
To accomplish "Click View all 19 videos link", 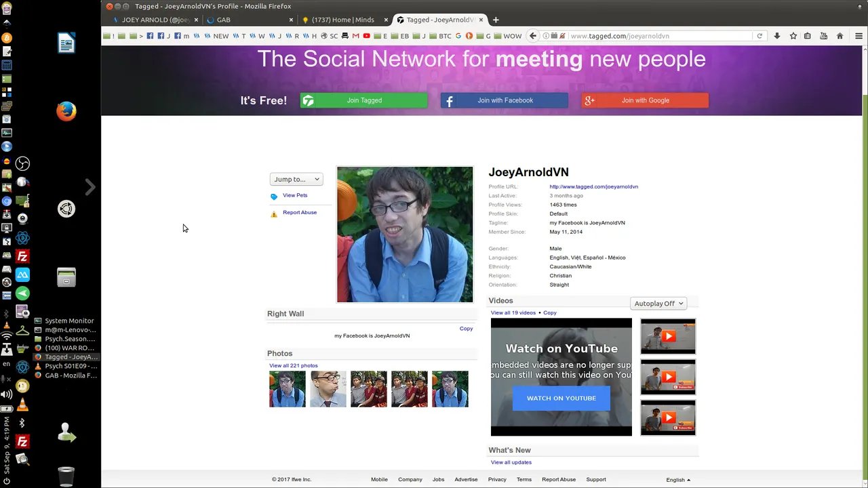I will coord(513,313).
